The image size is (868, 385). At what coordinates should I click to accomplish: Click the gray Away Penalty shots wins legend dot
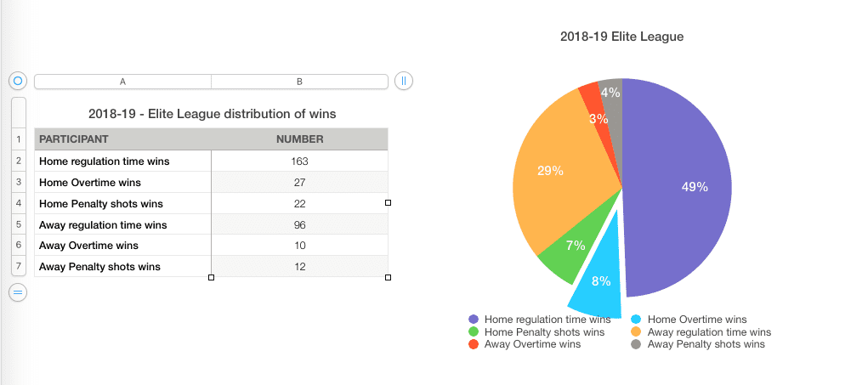637,344
